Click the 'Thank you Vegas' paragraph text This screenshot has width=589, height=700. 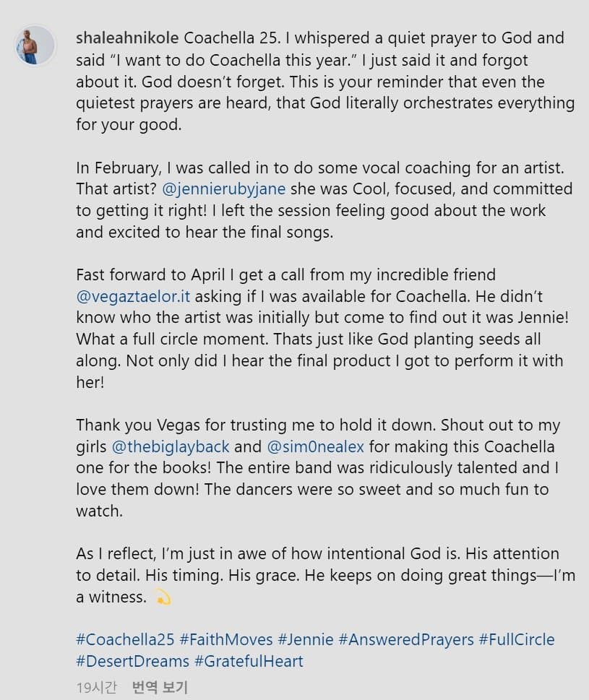[x=318, y=468]
